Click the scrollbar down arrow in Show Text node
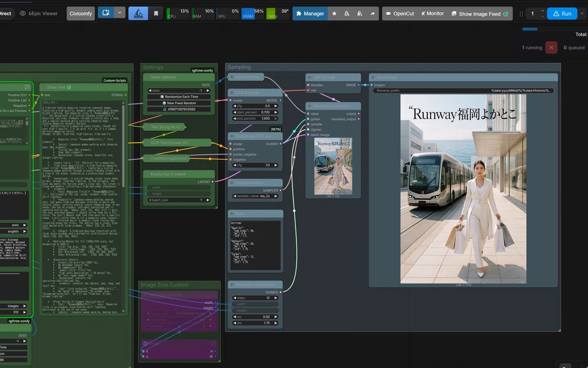588x368 pixels. [x=123, y=310]
